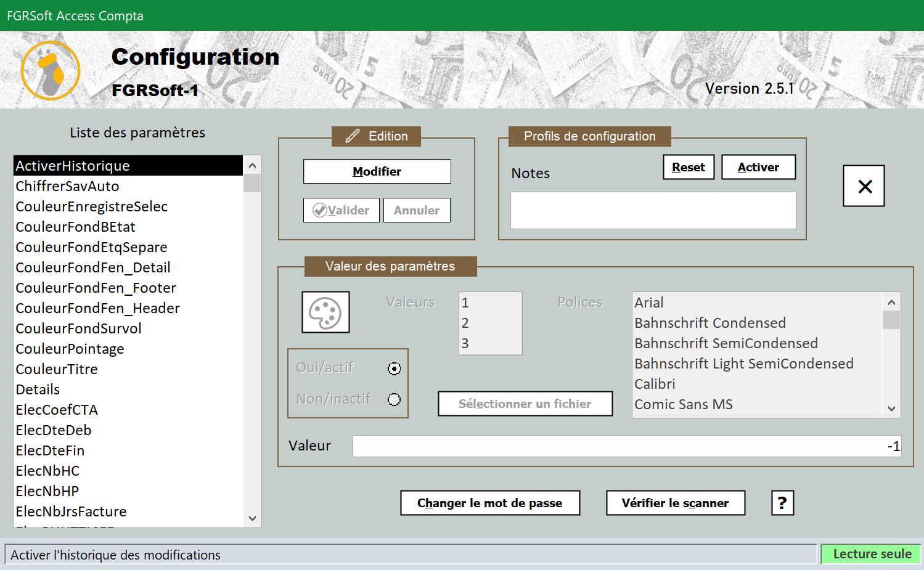Viewport: 924px width, 570px height.
Task: Select ElecDteDeb parameter
Action: coord(128,430)
